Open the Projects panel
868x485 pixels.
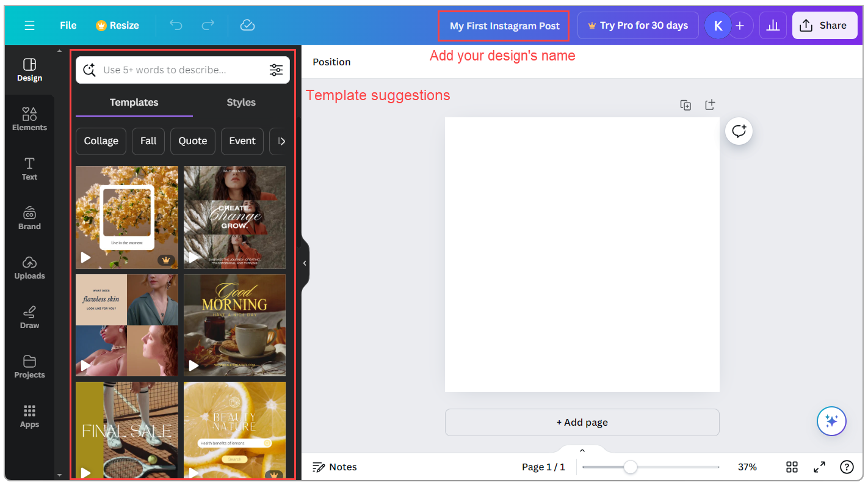click(x=29, y=366)
